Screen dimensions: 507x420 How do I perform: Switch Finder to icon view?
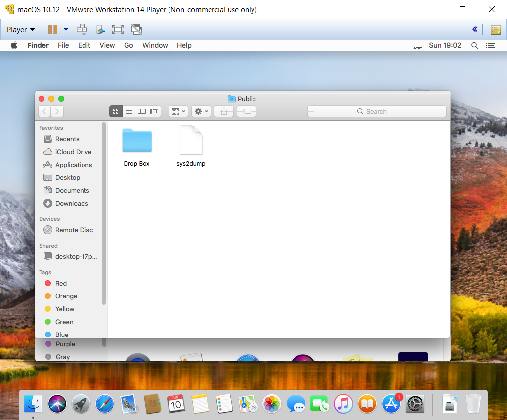(116, 111)
